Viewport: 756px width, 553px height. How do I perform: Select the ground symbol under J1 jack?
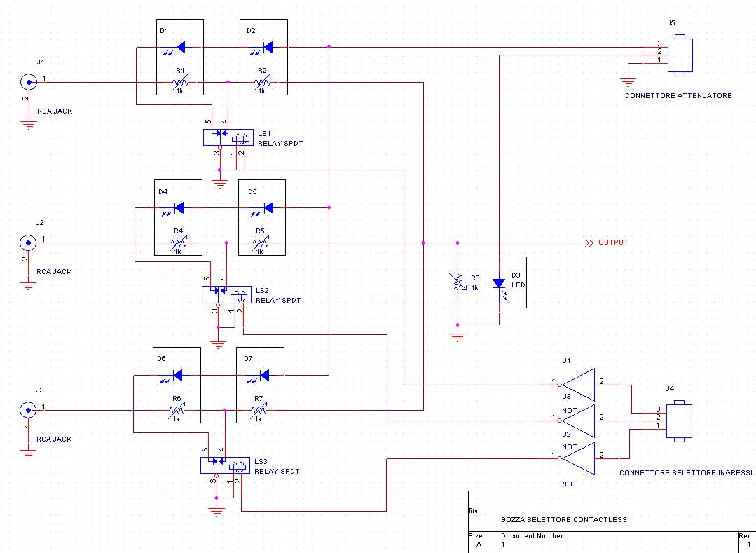coord(29,125)
